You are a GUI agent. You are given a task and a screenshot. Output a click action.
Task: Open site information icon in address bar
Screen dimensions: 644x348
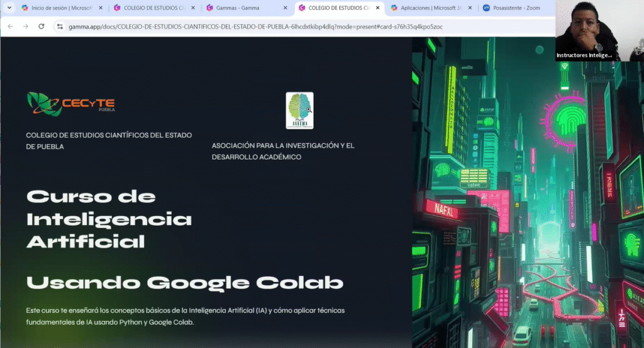pyautogui.click(x=60, y=26)
